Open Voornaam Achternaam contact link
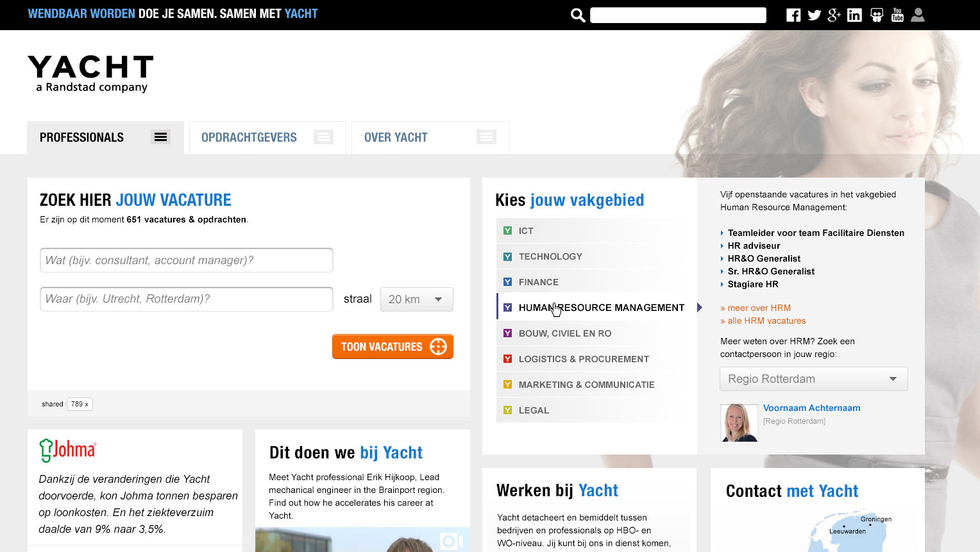The image size is (980, 552). coord(811,408)
